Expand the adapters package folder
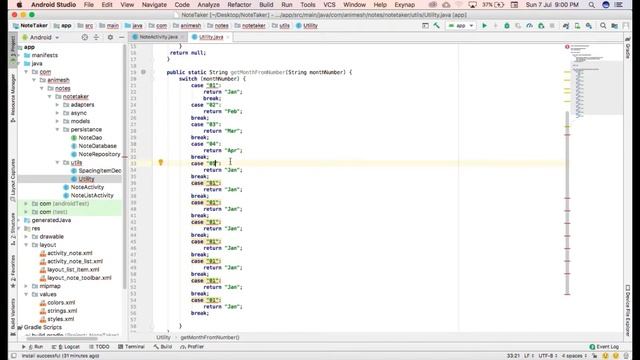Screen dimensions: 640x360 [58, 105]
